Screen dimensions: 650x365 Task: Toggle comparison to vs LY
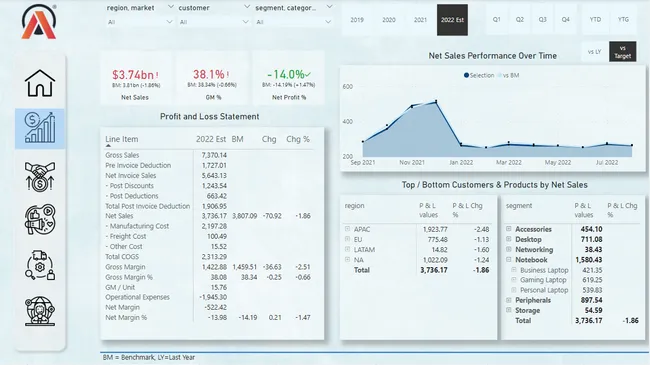click(594, 52)
